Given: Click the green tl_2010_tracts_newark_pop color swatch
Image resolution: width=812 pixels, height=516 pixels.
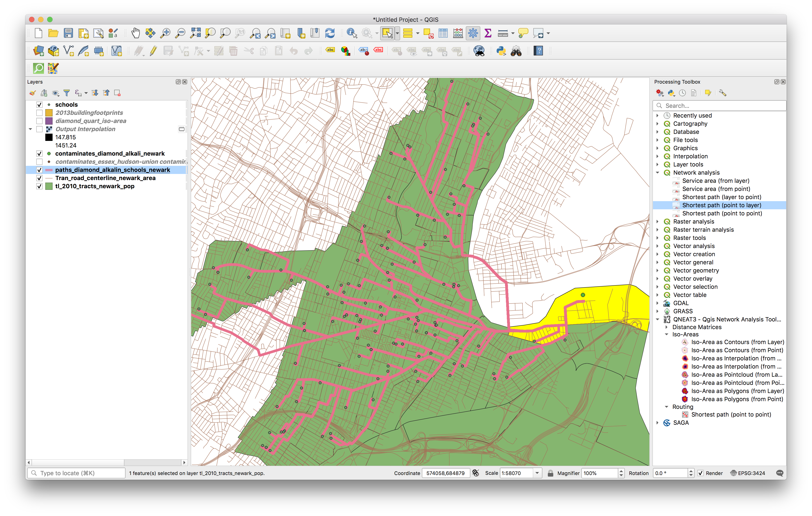Looking at the screenshot, I should coord(49,186).
